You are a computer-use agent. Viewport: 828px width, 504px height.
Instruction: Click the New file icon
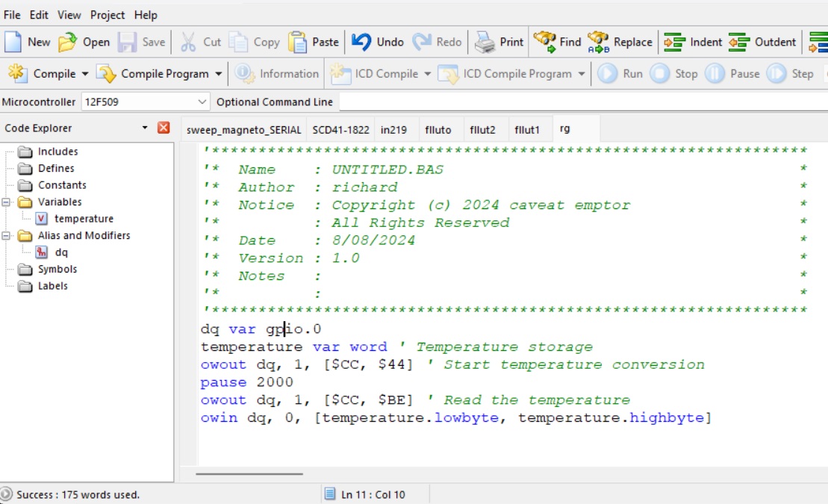click(13, 42)
